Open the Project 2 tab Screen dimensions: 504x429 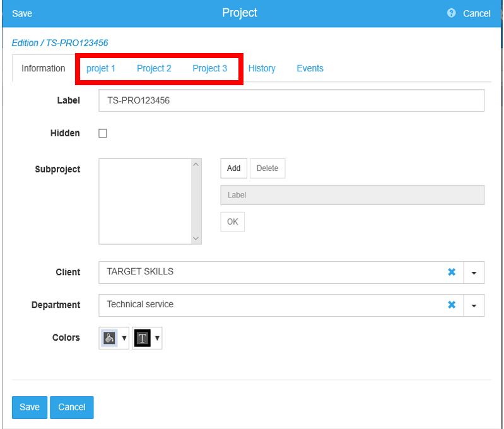[x=154, y=68]
